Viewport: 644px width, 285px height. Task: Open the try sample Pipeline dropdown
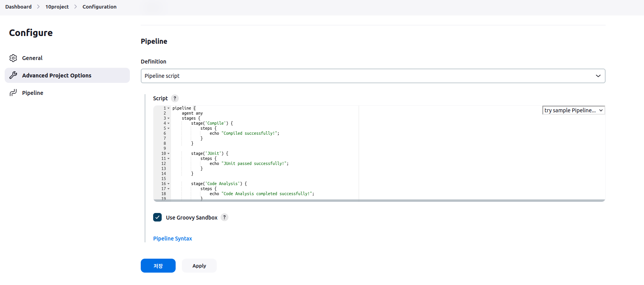click(573, 110)
